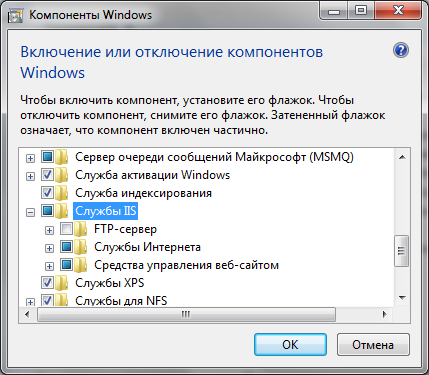The height and width of the screenshot is (375, 429).
Task: Select the Службы IIS tree item
Action: [x=106, y=211]
